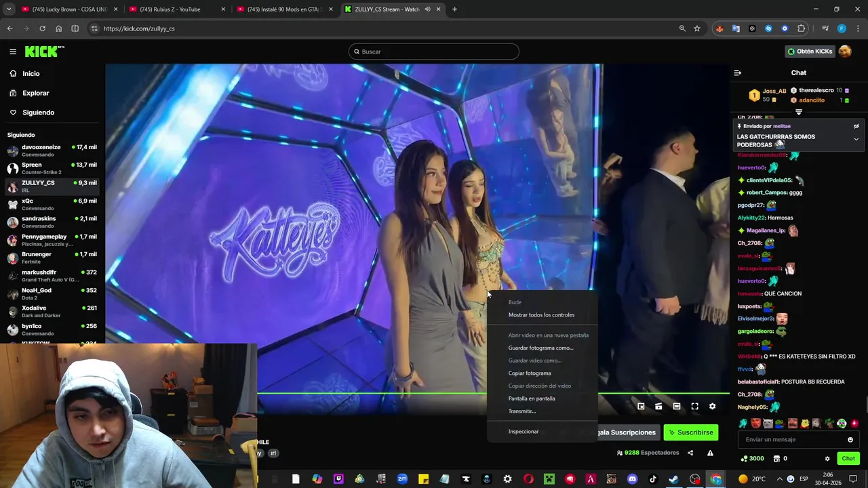The image size is (868, 488).
Task: Open Steam from the taskbar
Action: (674, 479)
